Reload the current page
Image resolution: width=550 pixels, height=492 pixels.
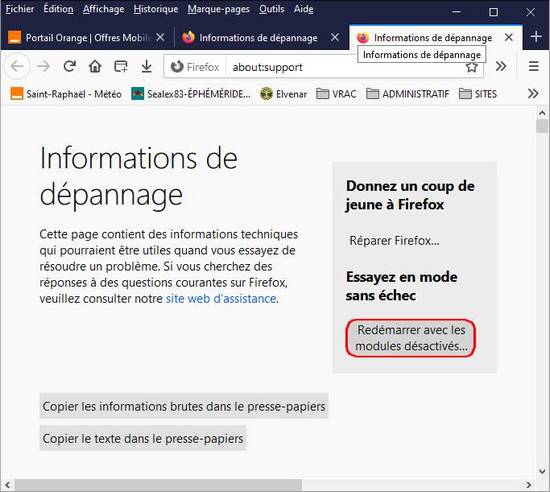click(69, 66)
